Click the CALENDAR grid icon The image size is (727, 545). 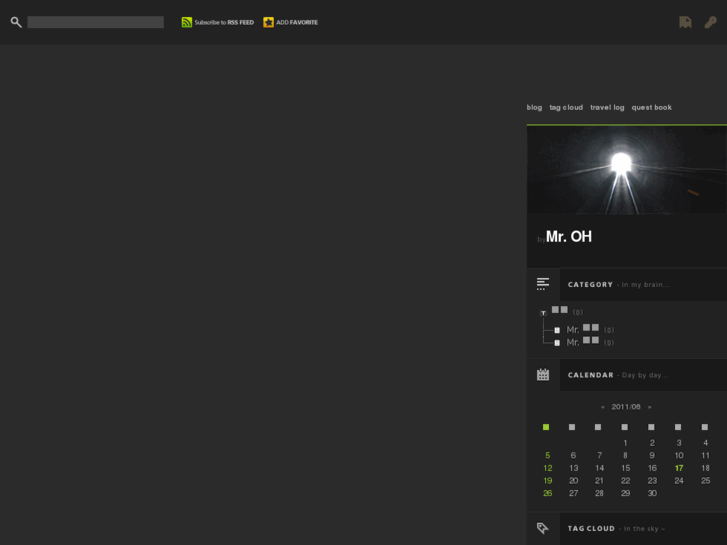pyautogui.click(x=543, y=374)
